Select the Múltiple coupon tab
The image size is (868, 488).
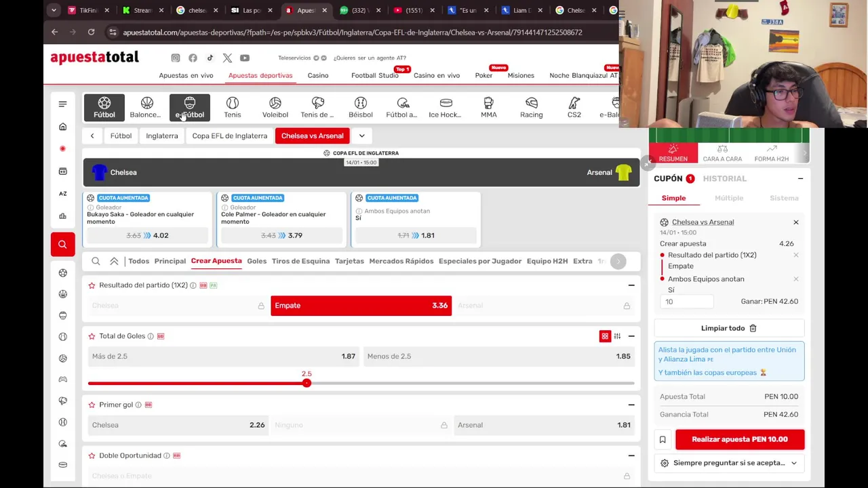(x=729, y=198)
